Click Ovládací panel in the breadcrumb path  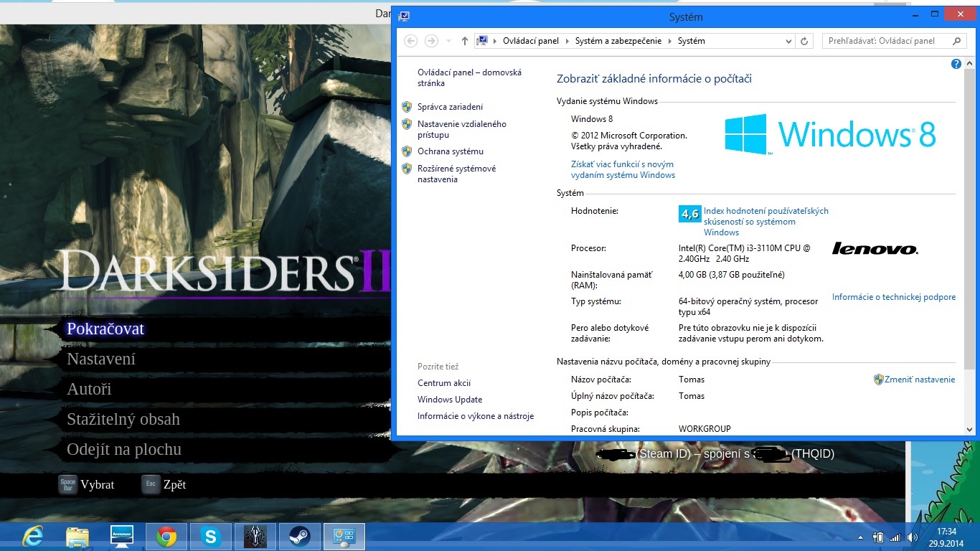(530, 41)
